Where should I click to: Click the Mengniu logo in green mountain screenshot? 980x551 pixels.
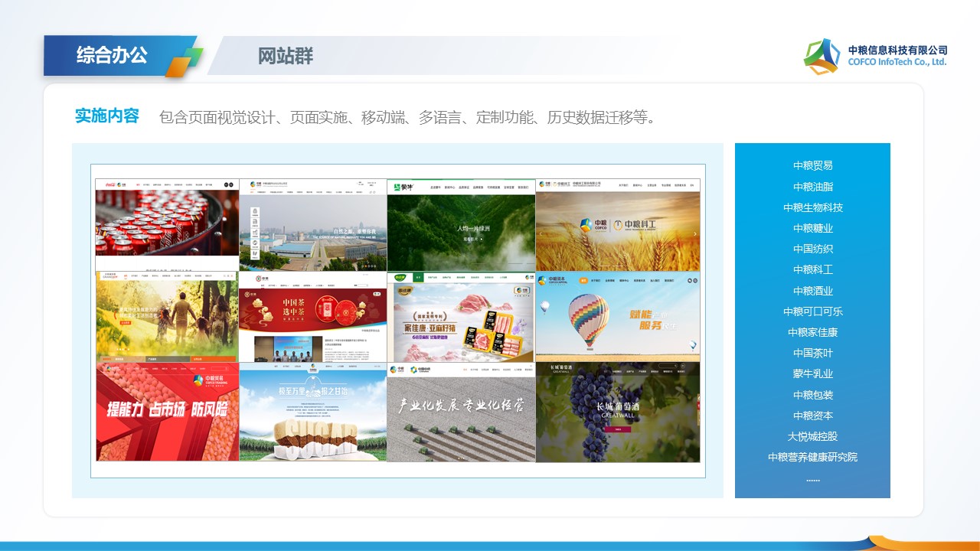click(404, 186)
